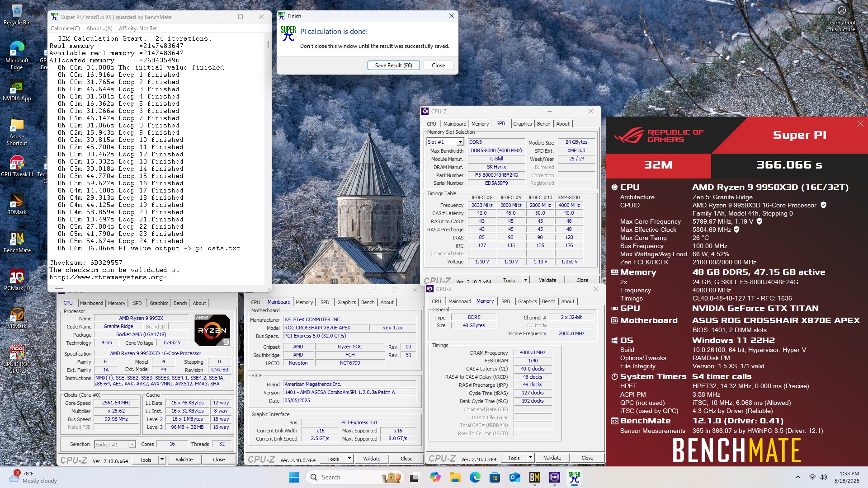Viewport: 868px width, 488px height.
Task: Click the taskbar Search box
Action: pos(354,477)
